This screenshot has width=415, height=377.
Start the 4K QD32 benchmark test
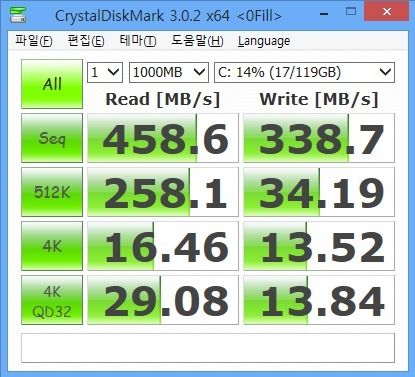52,300
